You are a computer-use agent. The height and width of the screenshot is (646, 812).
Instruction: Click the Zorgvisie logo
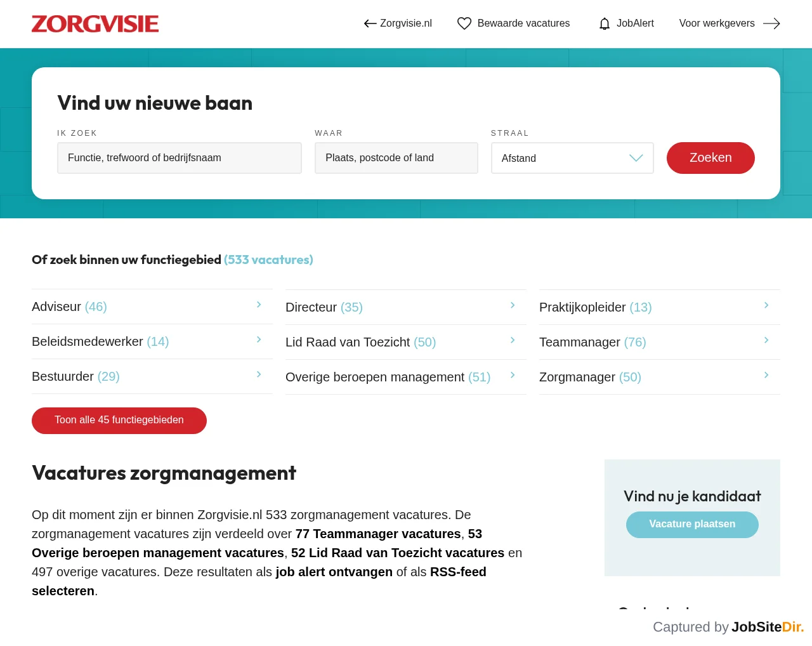[x=95, y=23]
